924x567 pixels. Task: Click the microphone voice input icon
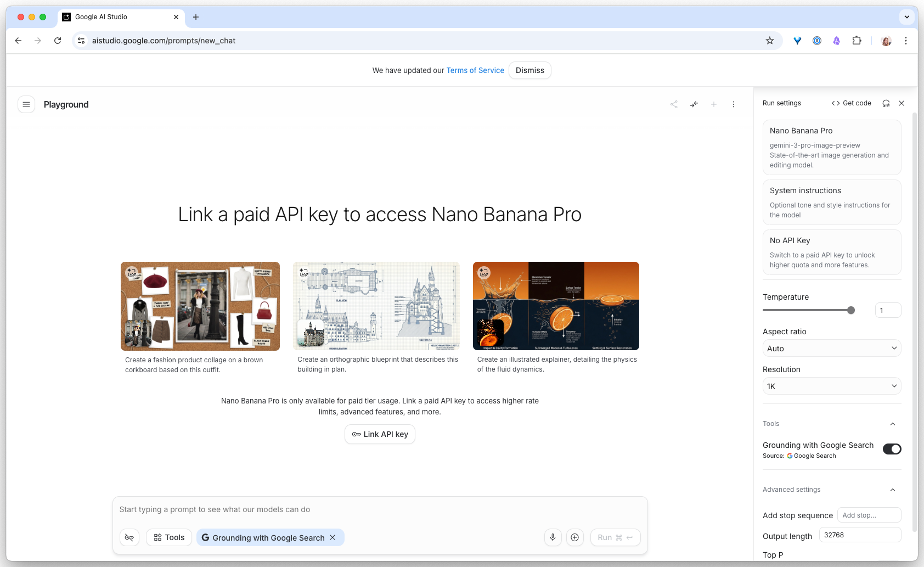pos(553,537)
